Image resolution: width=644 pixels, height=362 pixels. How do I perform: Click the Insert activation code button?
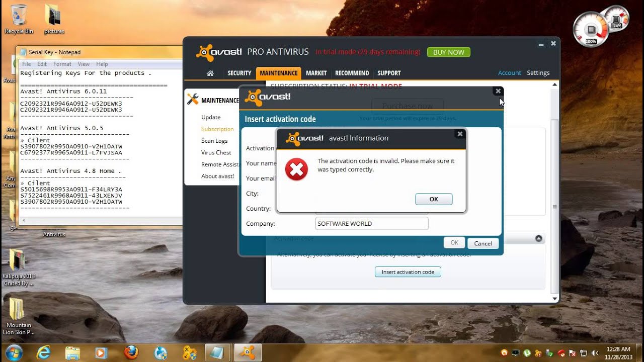[408, 272]
